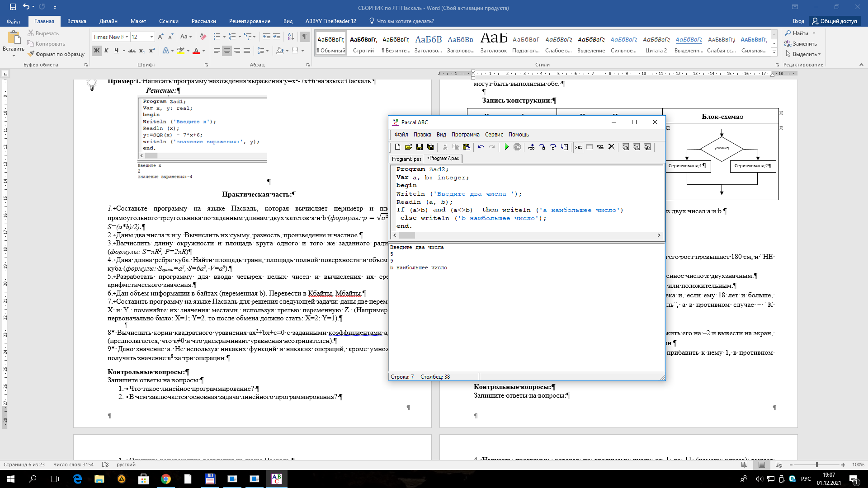Expand the bullet list style dropdown arrow
The width and height of the screenshot is (868, 488).
point(224,37)
